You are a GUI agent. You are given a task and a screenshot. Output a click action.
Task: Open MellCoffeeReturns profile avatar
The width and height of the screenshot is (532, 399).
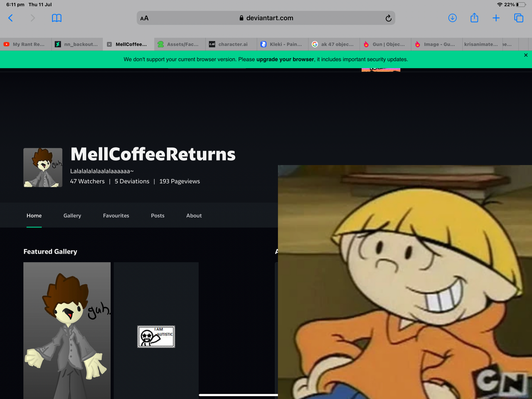click(43, 167)
